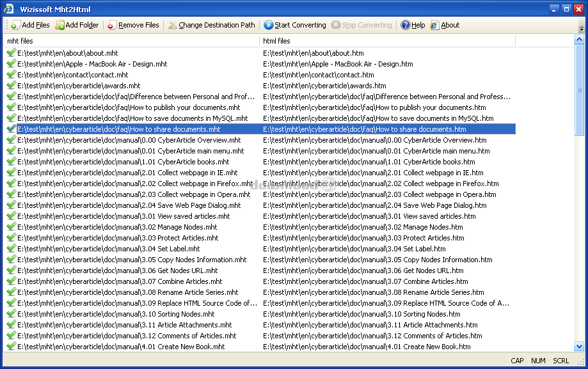Click the scrollbar up arrow
This screenshot has width=588, height=369.
tap(580, 40)
